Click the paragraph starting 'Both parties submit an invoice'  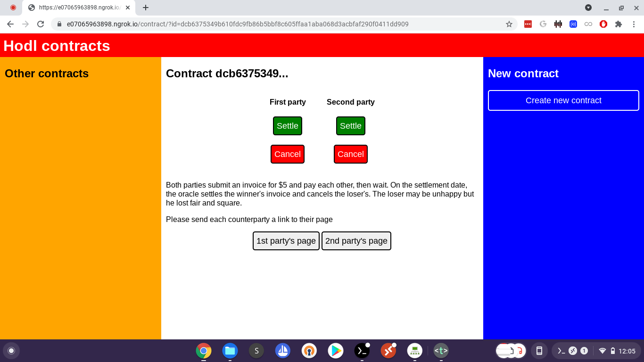pyautogui.click(x=320, y=194)
